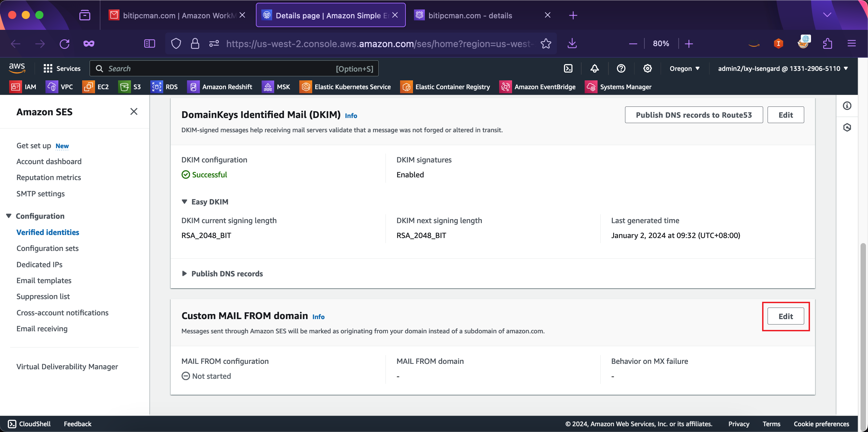
Task: Open Email templates
Action: tap(44, 280)
